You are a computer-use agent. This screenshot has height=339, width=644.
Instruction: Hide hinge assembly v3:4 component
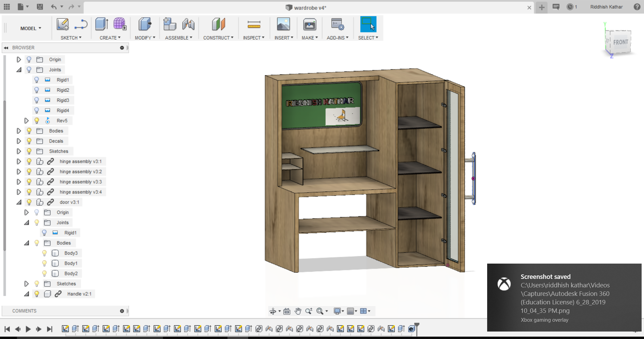pyautogui.click(x=29, y=192)
